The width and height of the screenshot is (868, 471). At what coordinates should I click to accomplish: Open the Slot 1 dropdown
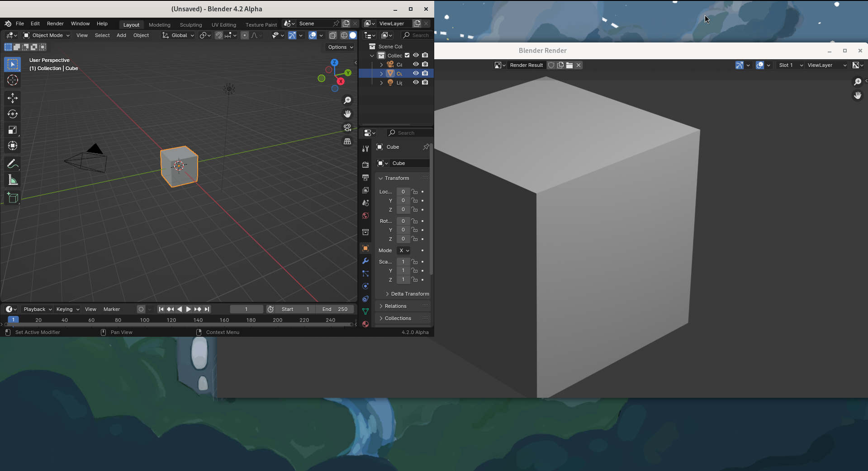[790, 65]
